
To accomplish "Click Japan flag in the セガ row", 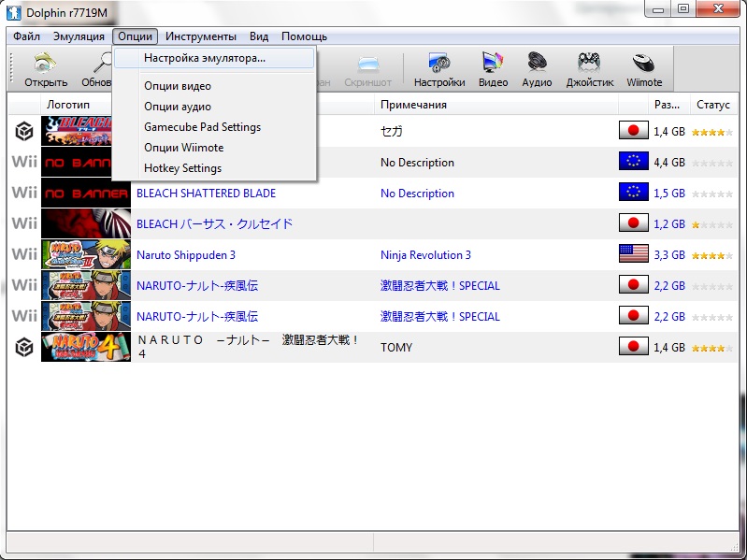I will coord(633,130).
